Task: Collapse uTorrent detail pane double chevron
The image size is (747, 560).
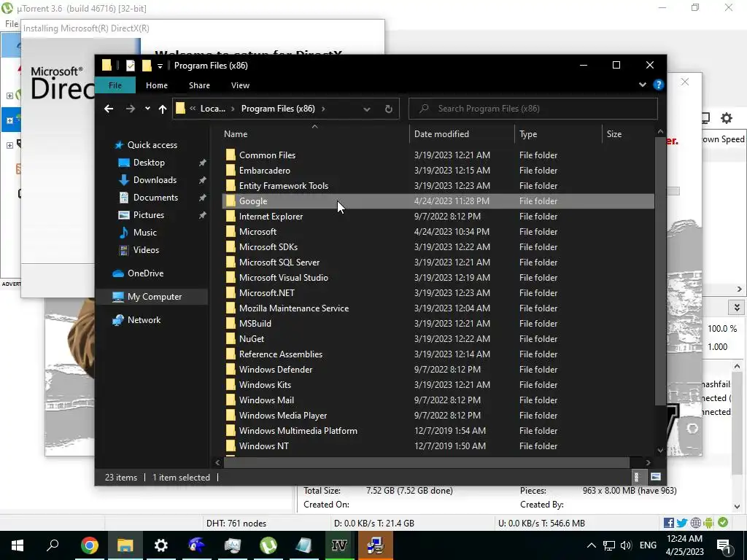Action: pyautogui.click(x=737, y=307)
